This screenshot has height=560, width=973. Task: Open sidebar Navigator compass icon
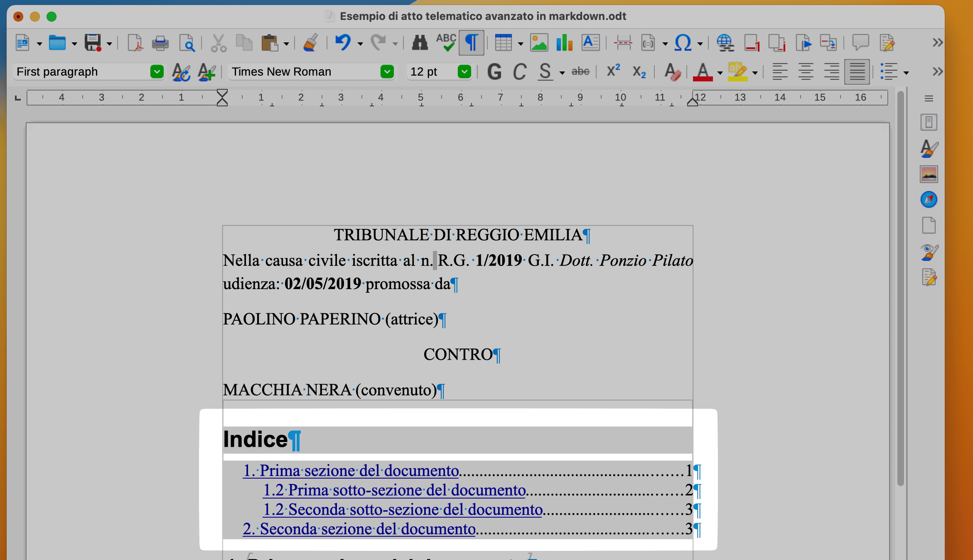(929, 200)
